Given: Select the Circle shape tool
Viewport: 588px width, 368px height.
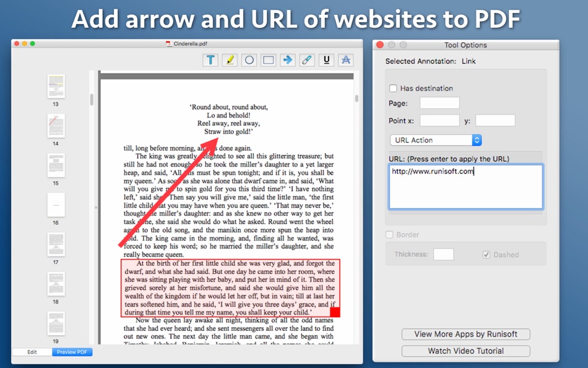Looking at the screenshot, I should point(249,60).
